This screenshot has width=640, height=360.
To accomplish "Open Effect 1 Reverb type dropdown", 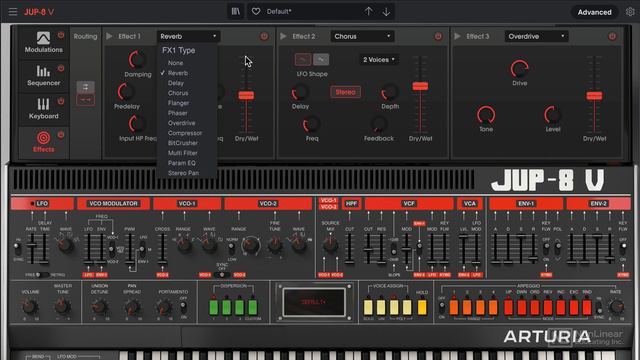I will pyautogui.click(x=188, y=36).
